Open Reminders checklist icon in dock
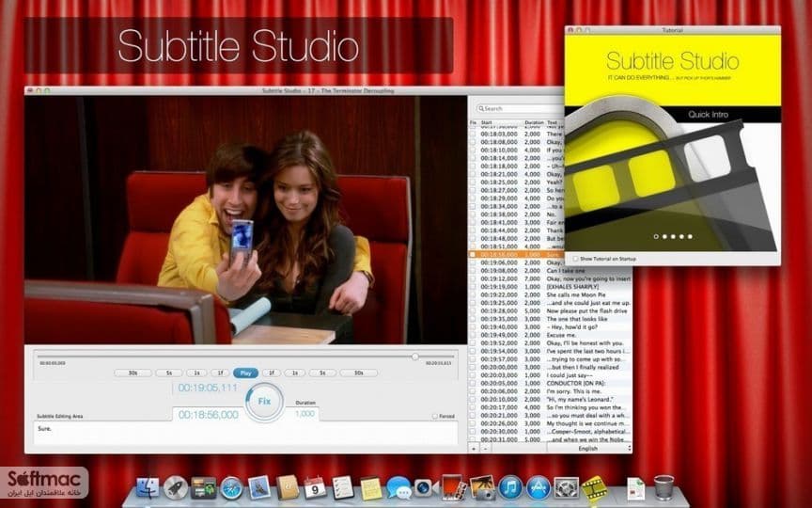 click(x=343, y=488)
